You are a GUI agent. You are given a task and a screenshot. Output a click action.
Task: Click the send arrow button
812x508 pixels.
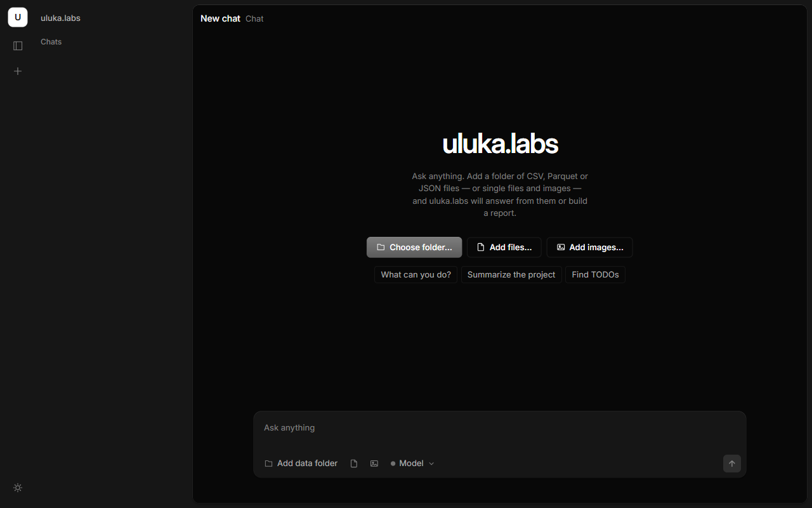pyautogui.click(x=731, y=464)
